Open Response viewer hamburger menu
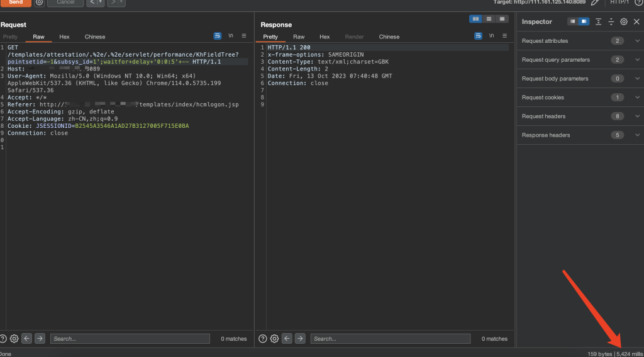This screenshot has height=357, width=644. click(505, 36)
